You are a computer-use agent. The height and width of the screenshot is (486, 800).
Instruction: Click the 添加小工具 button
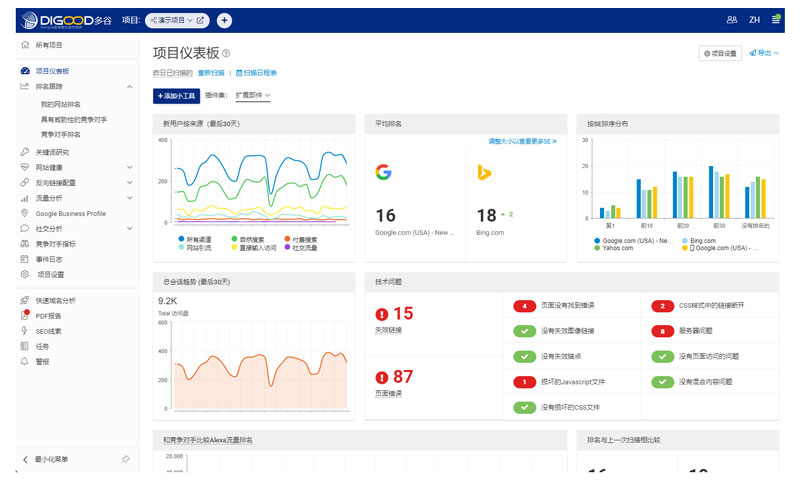pyautogui.click(x=176, y=96)
